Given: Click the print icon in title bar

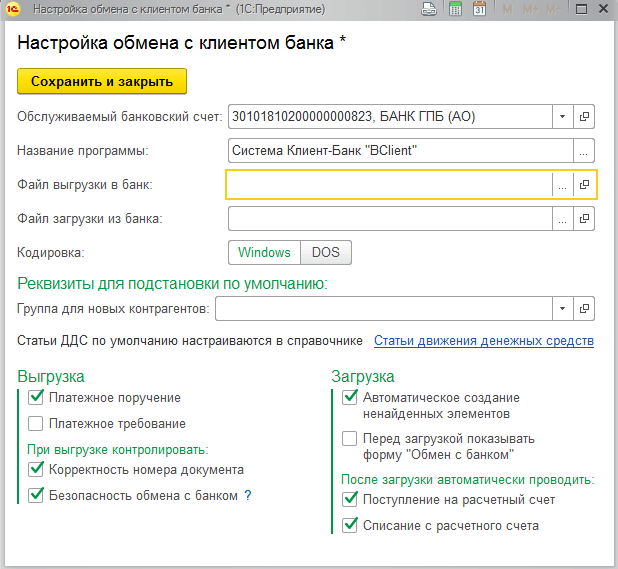Looking at the screenshot, I should click(x=429, y=9).
